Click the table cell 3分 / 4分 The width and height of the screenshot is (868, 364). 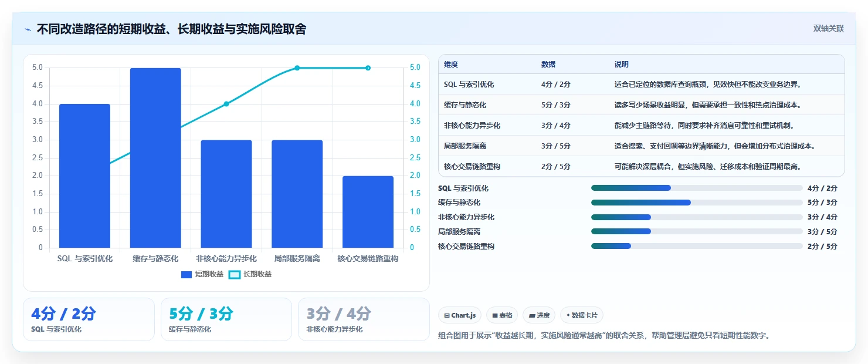(x=556, y=126)
